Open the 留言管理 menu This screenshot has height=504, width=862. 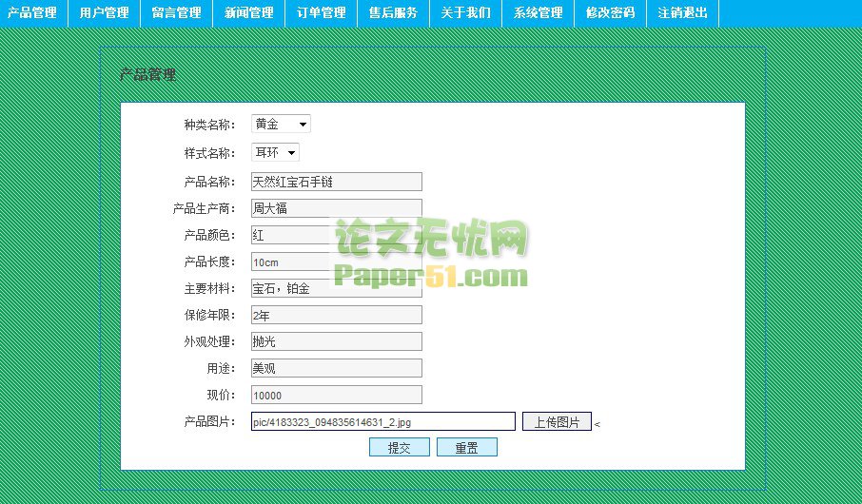pos(176,12)
